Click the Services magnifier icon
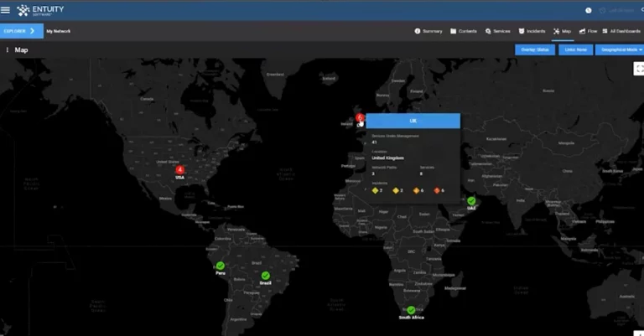The width and height of the screenshot is (644, 336). tap(488, 31)
